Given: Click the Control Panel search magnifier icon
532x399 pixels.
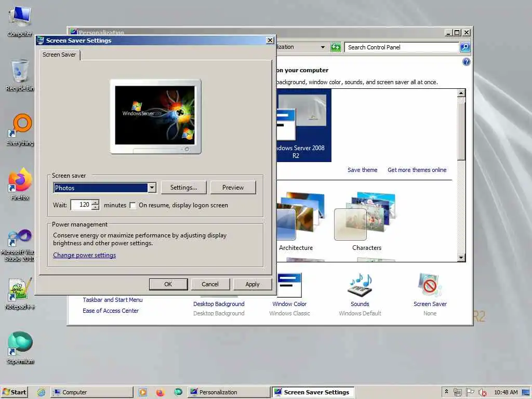Looking at the screenshot, I should pyautogui.click(x=465, y=47).
